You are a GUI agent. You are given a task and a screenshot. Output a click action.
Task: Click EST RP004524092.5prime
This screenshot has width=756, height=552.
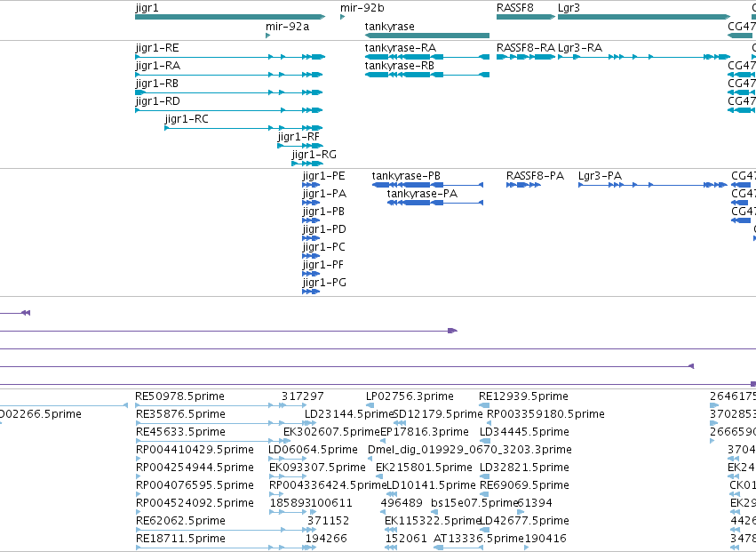pyautogui.click(x=138, y=512)
